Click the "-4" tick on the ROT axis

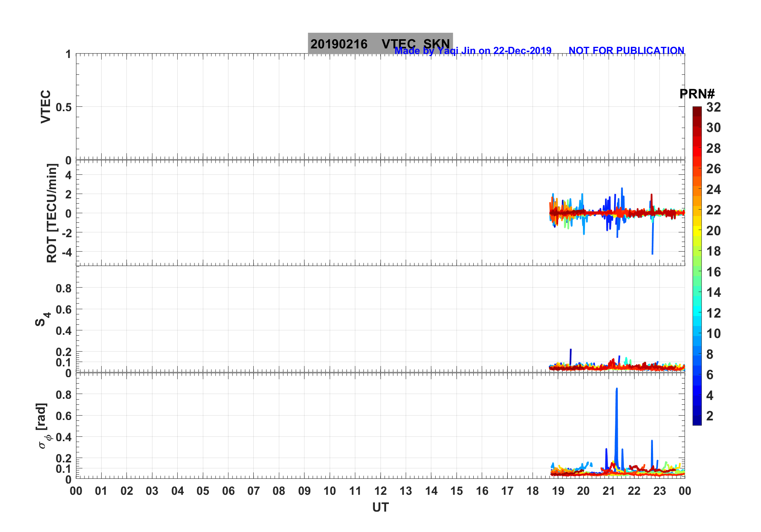tap(67, 252)
